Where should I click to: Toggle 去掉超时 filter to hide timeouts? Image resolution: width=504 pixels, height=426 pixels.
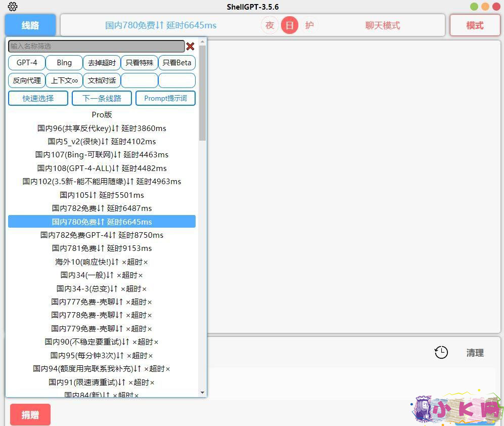102,63
